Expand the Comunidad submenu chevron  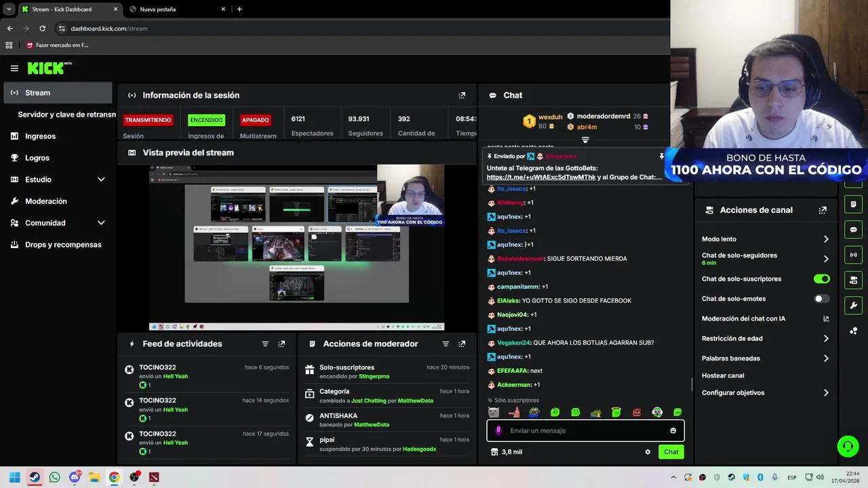pos(101,223)
